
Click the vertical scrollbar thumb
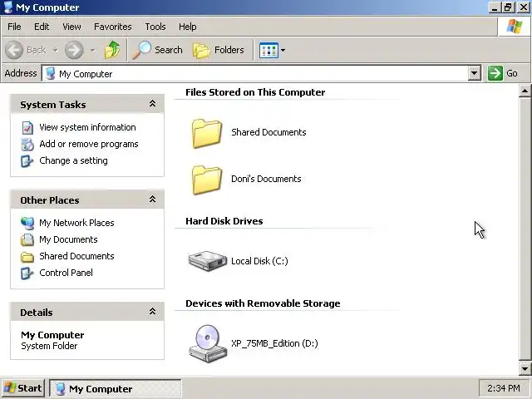coord(525,229)
